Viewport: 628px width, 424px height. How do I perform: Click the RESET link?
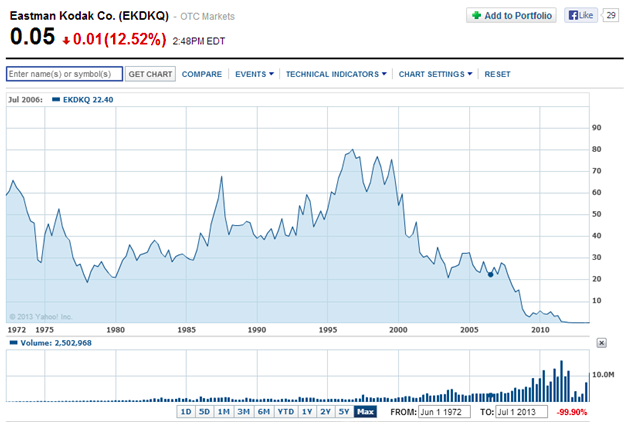click(497, 74)
